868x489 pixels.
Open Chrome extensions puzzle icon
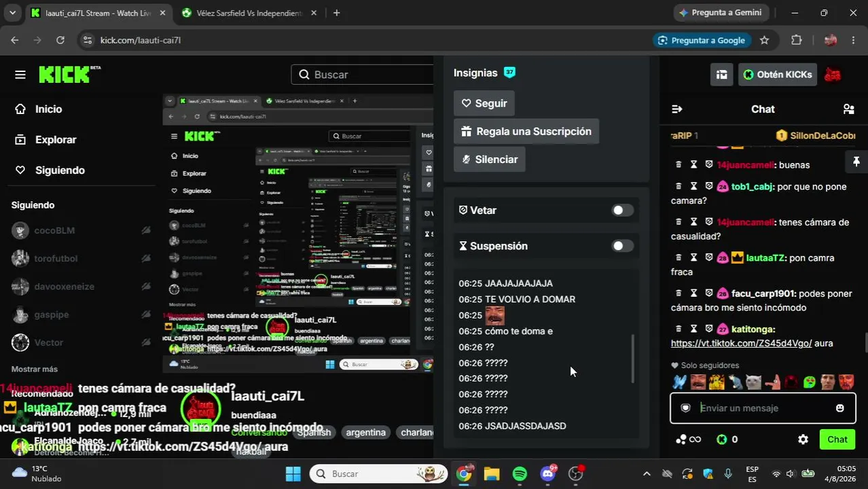pyautogui.click(x=797, y=40)
